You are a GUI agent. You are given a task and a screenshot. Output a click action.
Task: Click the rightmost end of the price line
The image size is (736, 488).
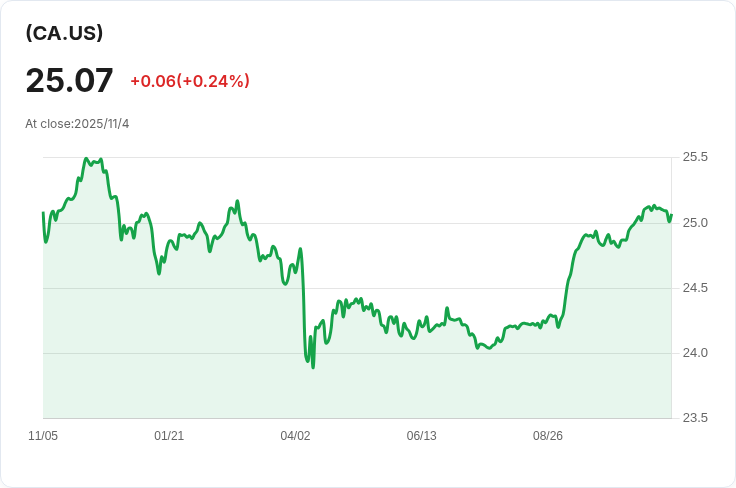pos(671,215)
